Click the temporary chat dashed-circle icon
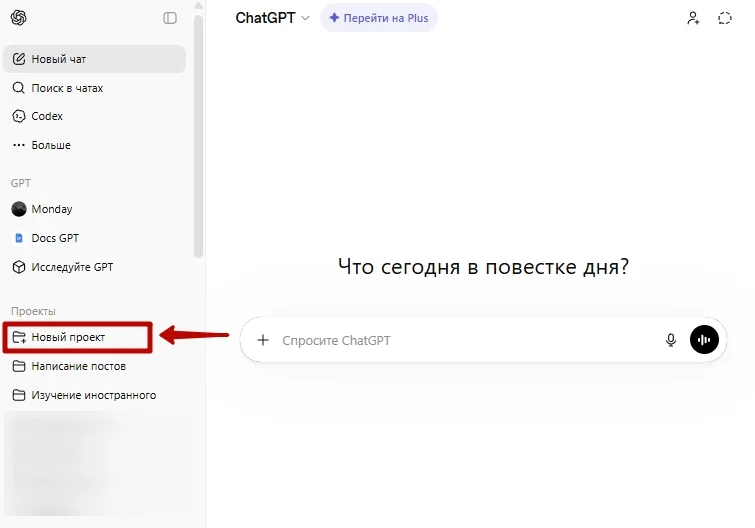755x528 pixels. (725, 18)
